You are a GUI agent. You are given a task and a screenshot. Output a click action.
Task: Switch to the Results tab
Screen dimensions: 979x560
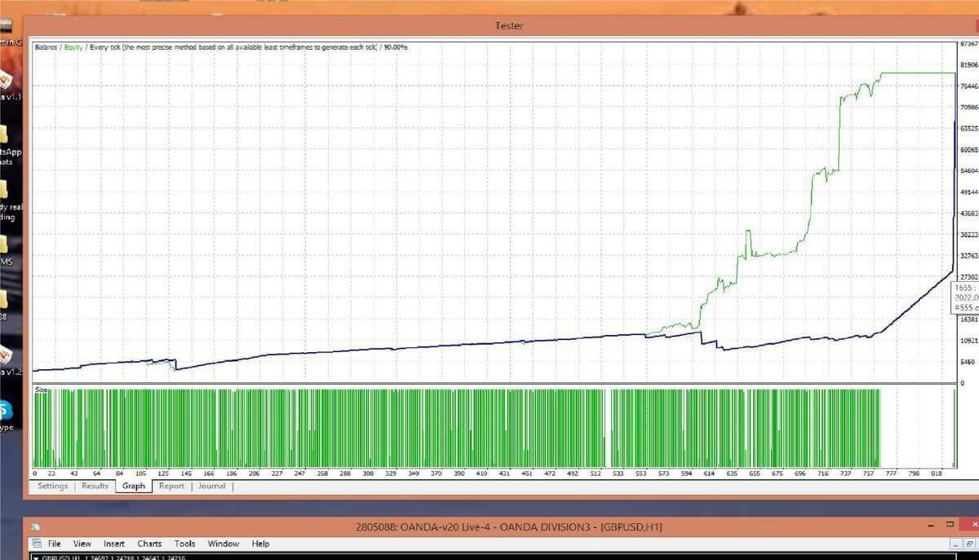tap(95, 486)
